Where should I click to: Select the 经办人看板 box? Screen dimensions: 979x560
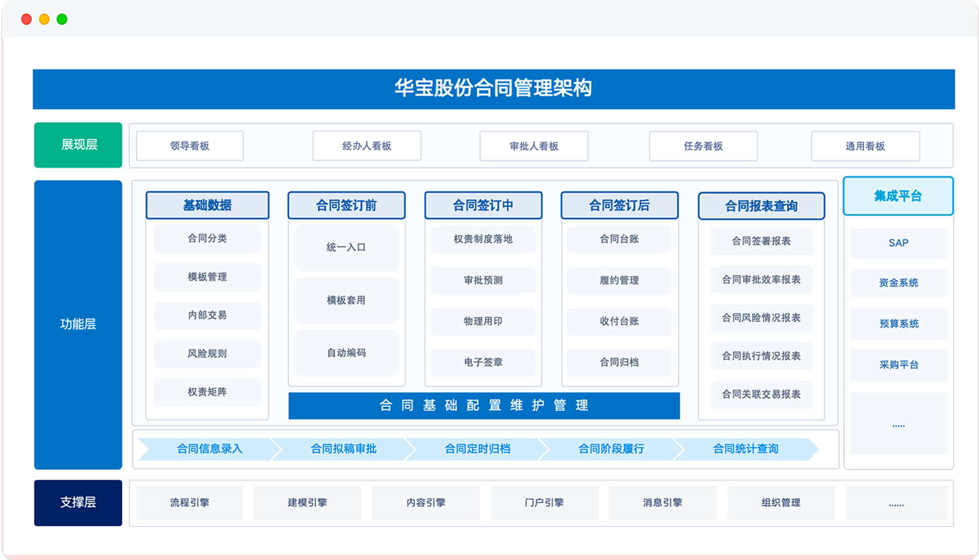(367, 146)
